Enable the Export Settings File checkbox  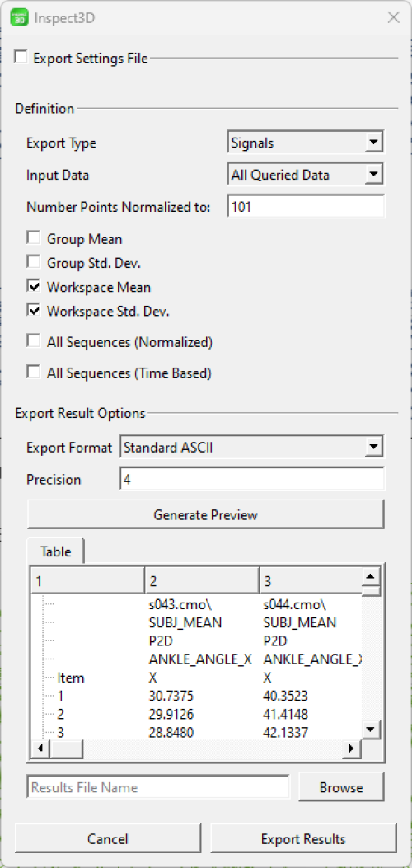(21, 57)
